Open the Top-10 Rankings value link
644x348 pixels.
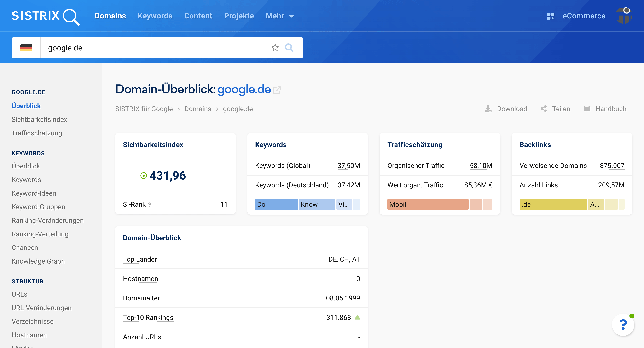(338, 317)
